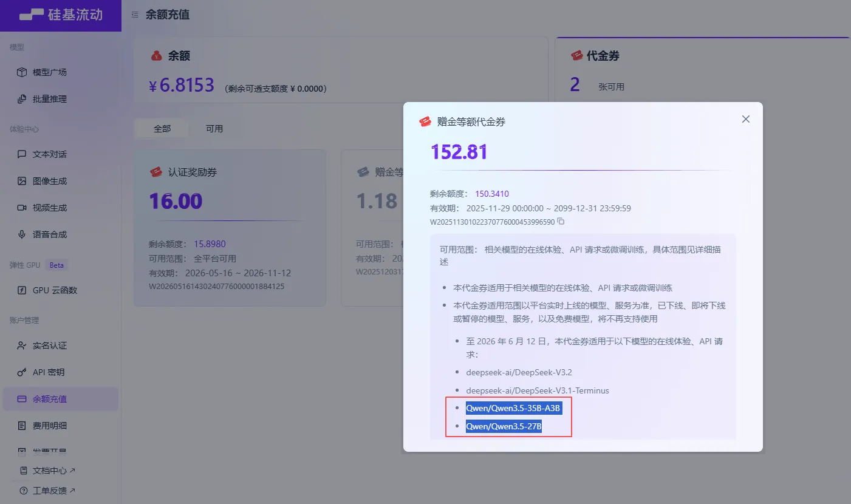The image size is (851, 504).
Task: Open GPU 云函数 via its function icon
Action: pyautogui.click(x=22, y=290)
